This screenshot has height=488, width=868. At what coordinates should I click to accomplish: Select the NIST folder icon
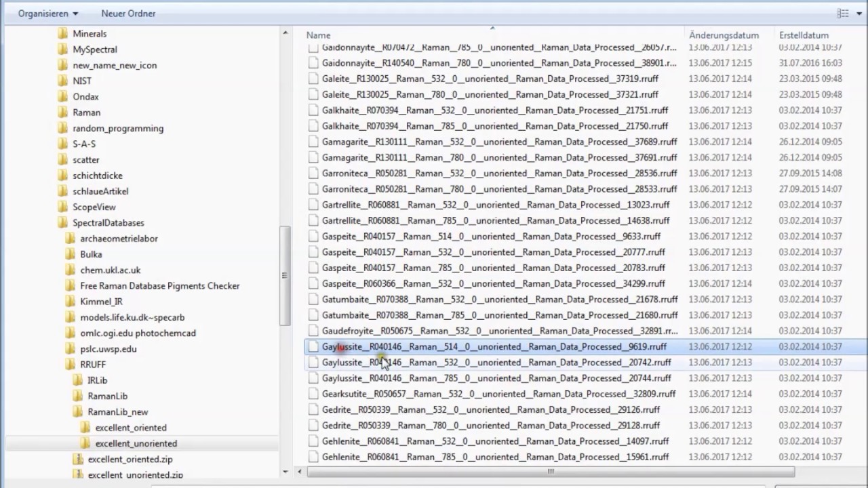pyautogui.click(x=63, y=81)
